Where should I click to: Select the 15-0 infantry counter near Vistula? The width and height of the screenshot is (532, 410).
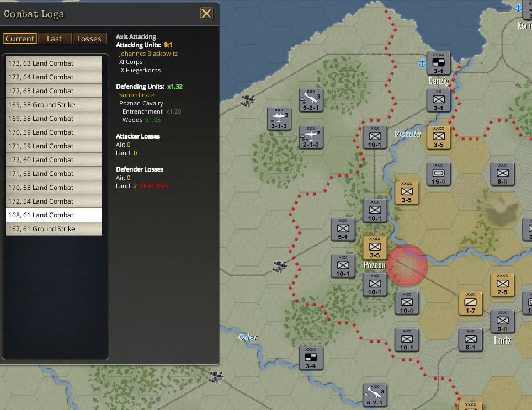[x=438, y=174]
